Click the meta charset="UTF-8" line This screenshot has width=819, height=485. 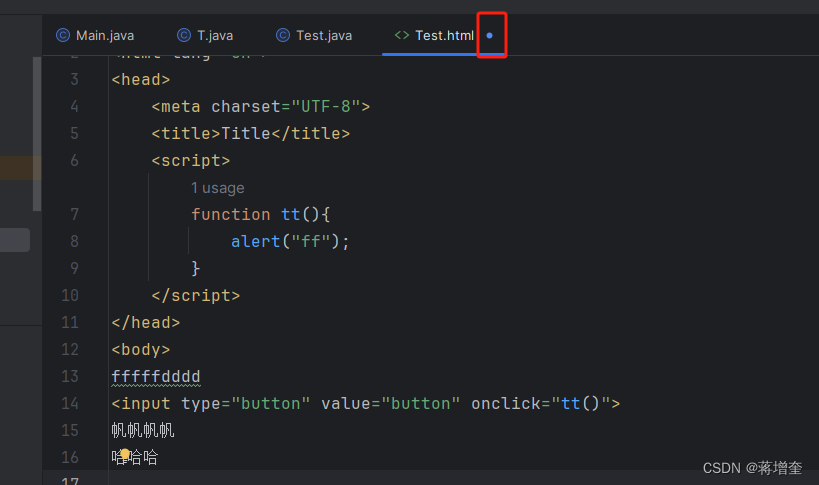click(x=261, y=107)
